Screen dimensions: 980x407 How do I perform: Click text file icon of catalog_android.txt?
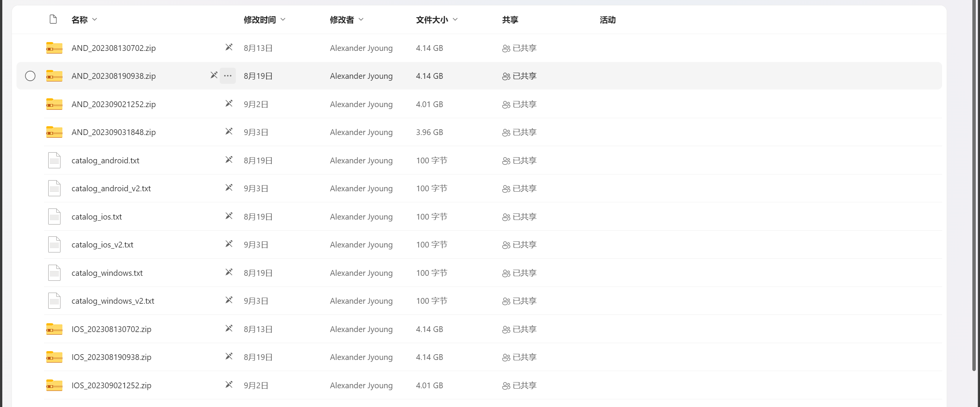(54, 160)
